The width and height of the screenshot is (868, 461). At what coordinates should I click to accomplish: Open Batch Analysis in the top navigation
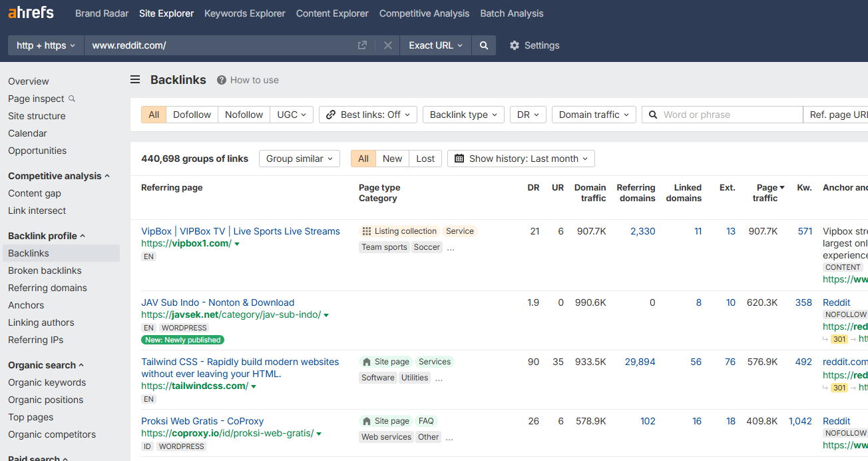tap(512, 13)
